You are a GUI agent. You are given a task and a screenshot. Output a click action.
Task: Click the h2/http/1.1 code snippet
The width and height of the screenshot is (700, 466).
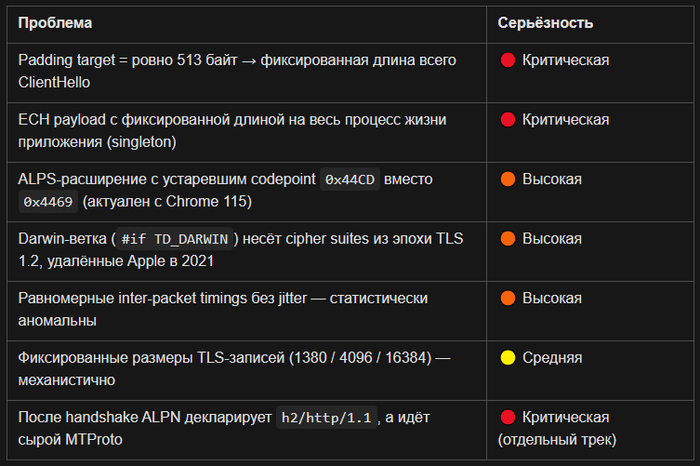click(x=327, y=418)
